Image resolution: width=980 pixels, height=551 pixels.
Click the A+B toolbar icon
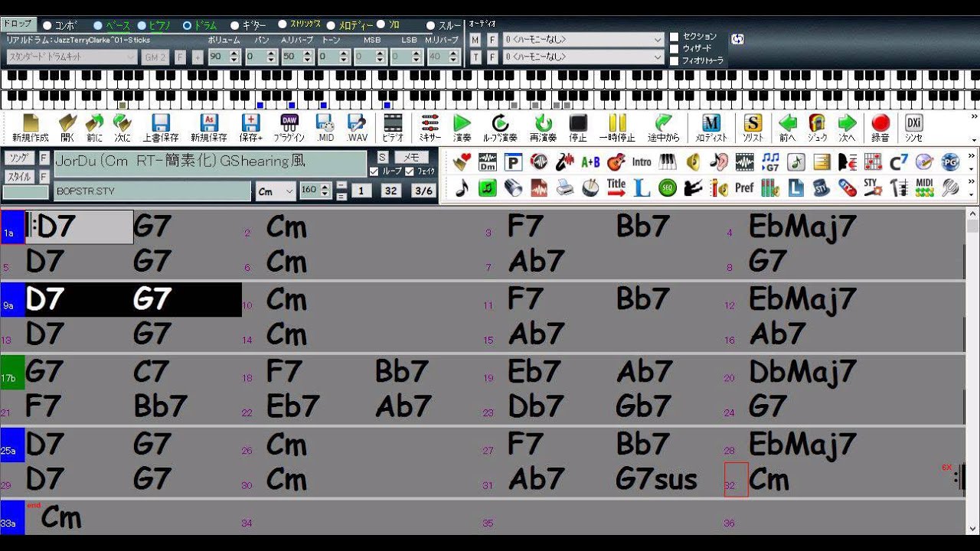[x=590, y=162]
